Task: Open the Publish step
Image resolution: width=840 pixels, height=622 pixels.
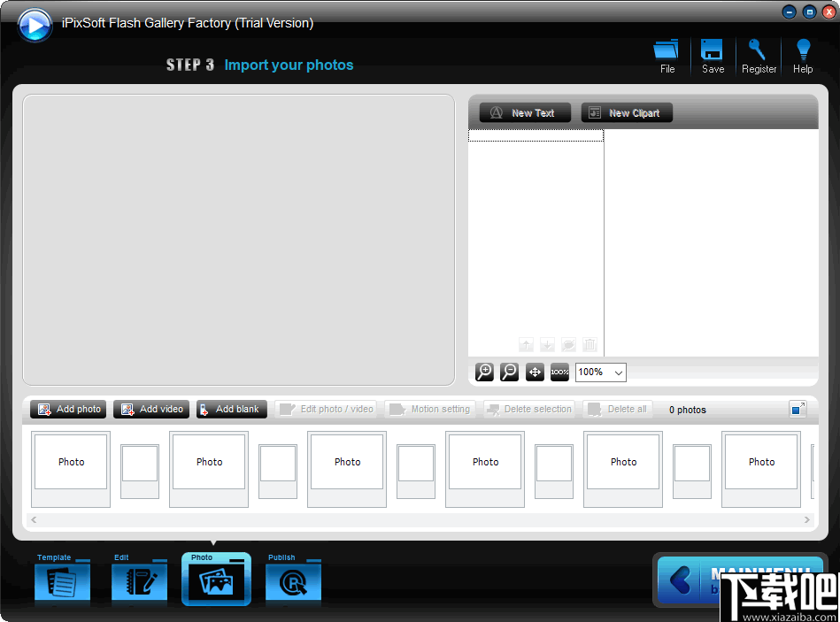Action: 293,579
